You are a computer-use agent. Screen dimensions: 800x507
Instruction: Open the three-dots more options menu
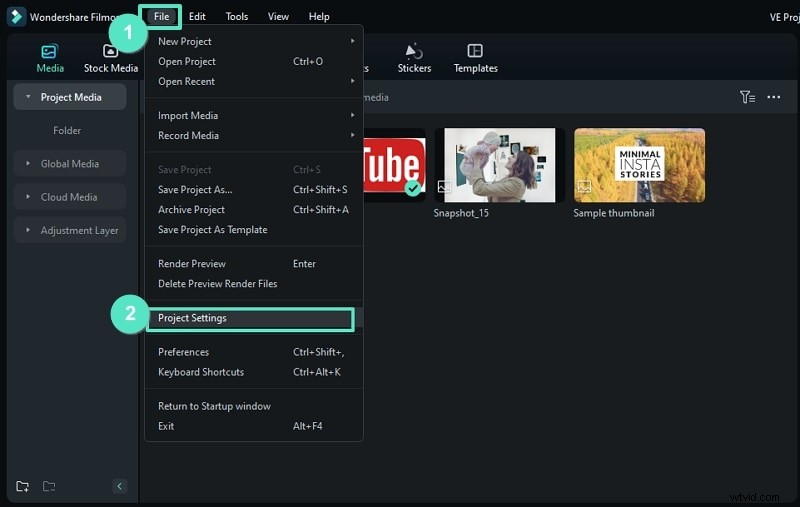pos(773,97)
